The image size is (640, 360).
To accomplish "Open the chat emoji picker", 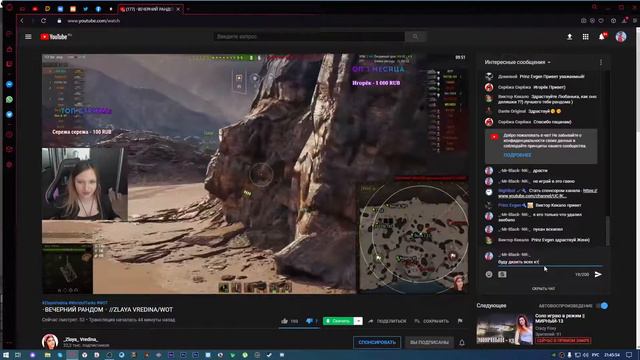I will [489, 274].
